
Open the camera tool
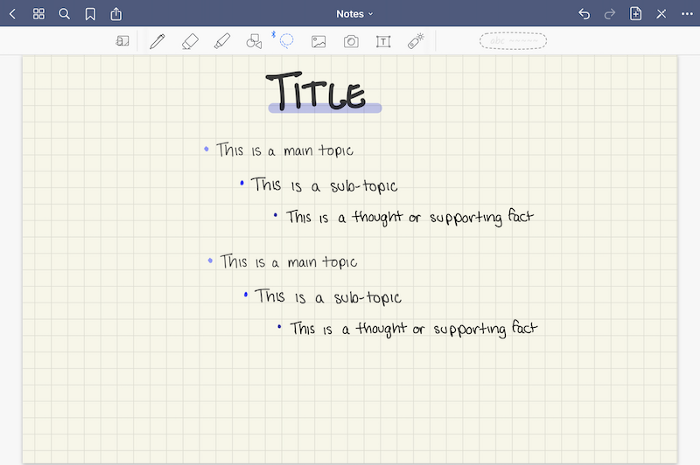click(351, 42)
